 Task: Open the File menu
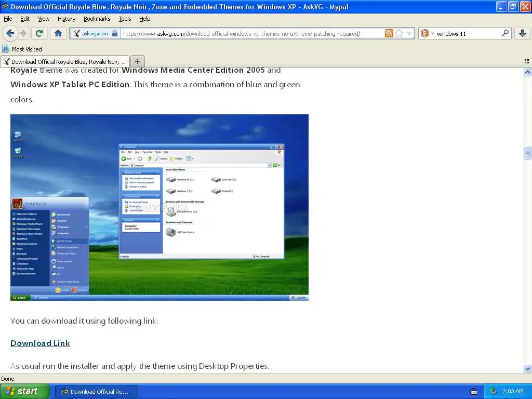pyautogui.click(x=8, y=19)
